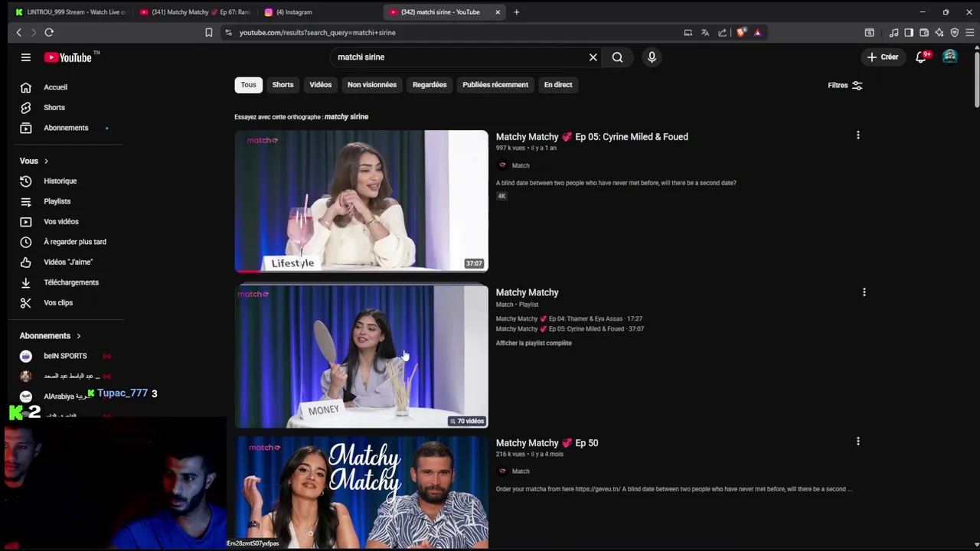Switch to the Matchy Matchy Ep 67 tab
The width and height of the screenshot is (980, 551).
pyautogui.click(x=195, y=12)
